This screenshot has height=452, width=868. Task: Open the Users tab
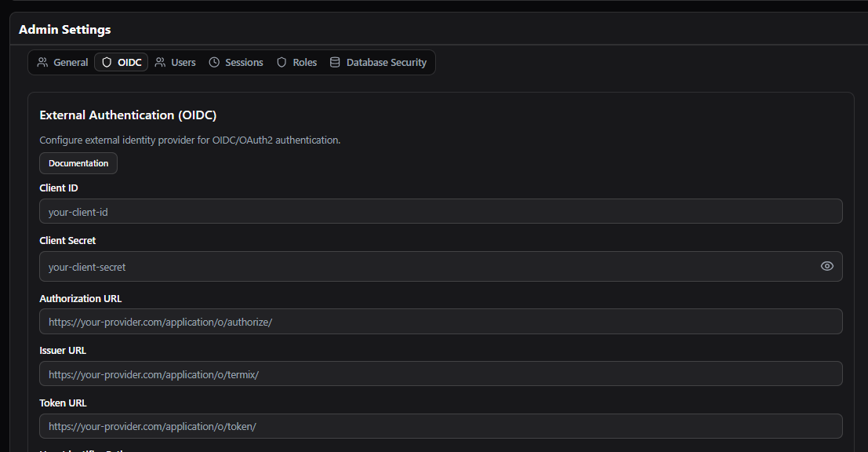click(x=183, y=62)
